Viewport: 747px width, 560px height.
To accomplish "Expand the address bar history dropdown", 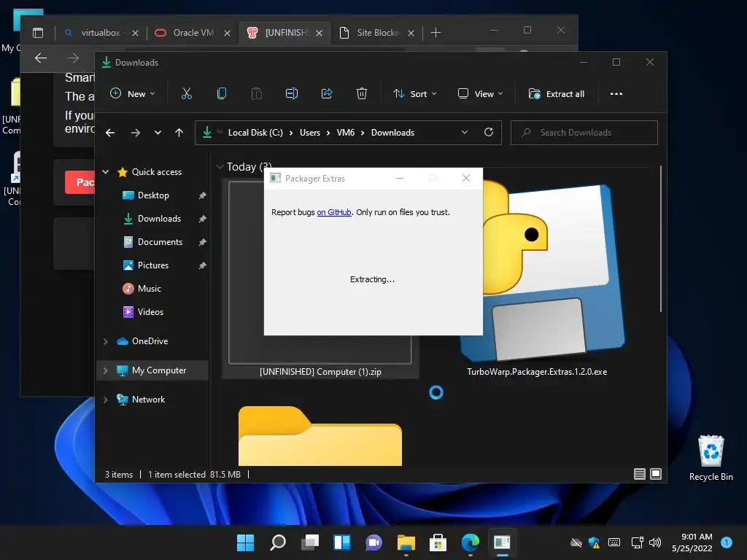I will click(465, 133).
